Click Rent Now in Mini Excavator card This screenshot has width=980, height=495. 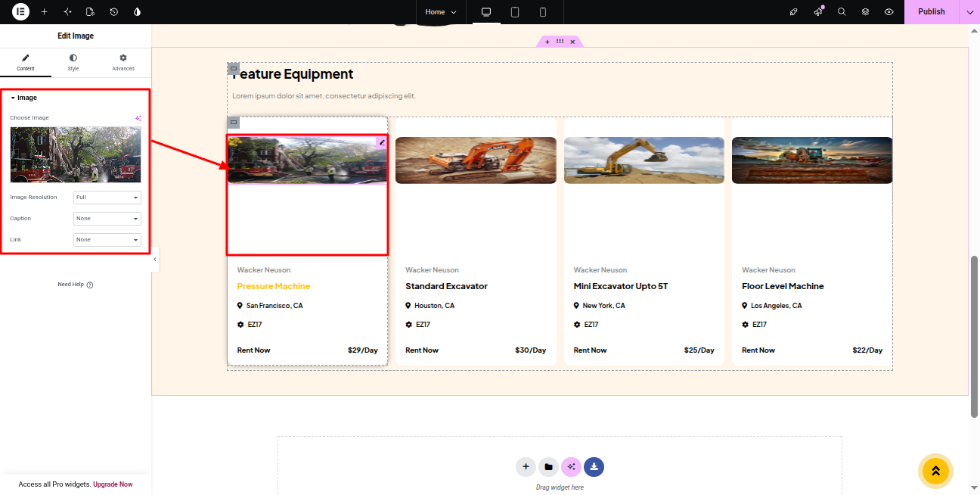590,350
